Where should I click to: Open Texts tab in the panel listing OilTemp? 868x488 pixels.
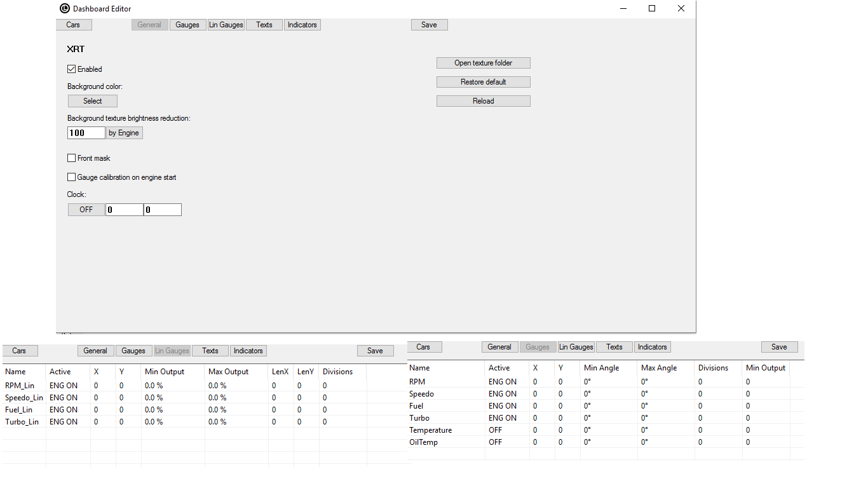(614, 347)
